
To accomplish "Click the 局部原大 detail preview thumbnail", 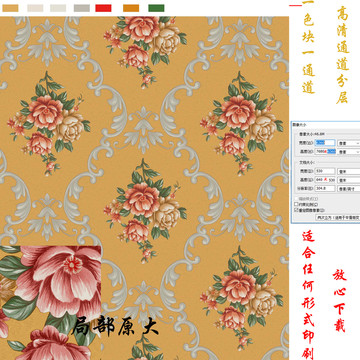I will coord(50,303).
